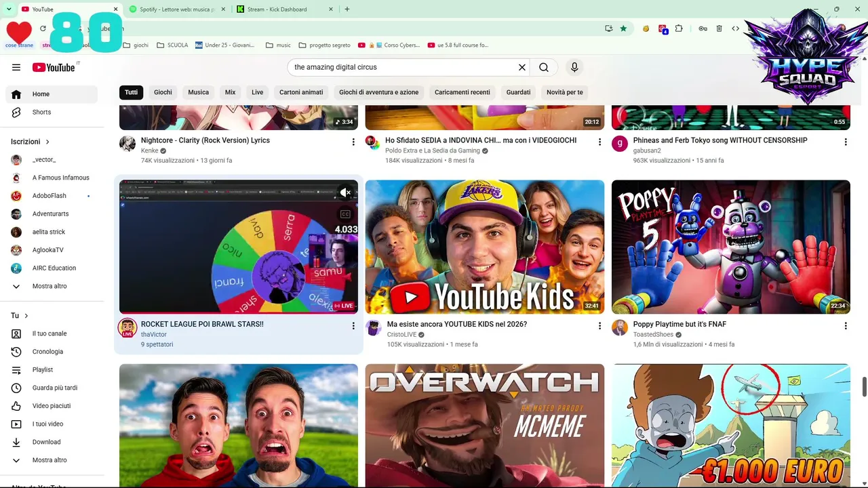Click the YouTube logo
The image size is (868, 488).
tap(54, 67)
